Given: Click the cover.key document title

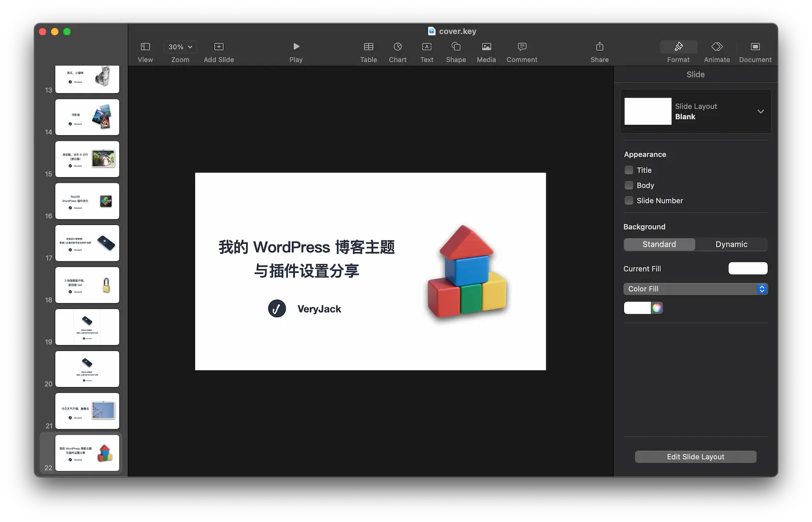Looking at the screenshot, I should click(x=458, y=31).
